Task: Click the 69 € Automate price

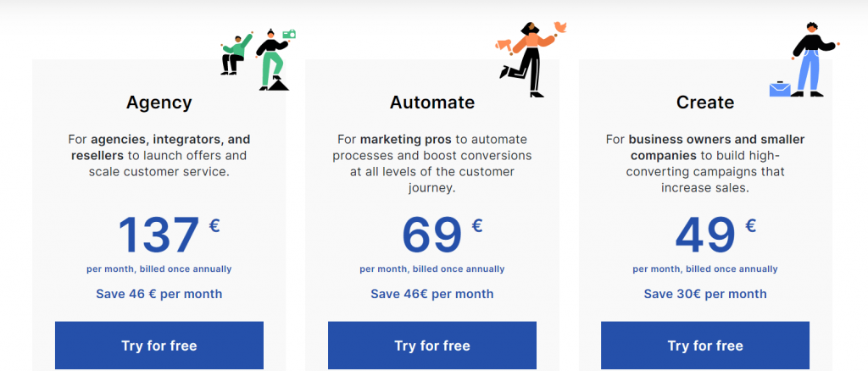Action: click(442, 235)
